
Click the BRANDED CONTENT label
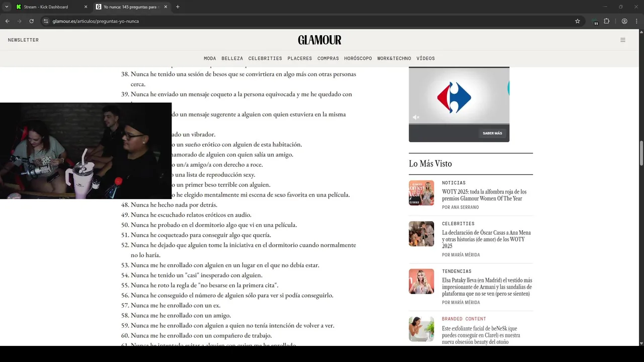[464, 319]
